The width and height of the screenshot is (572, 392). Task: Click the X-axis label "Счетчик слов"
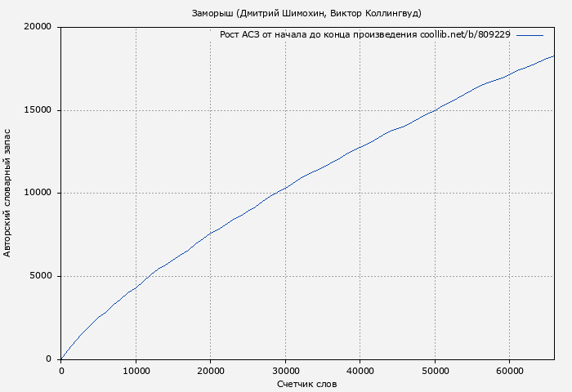point(306,384)
